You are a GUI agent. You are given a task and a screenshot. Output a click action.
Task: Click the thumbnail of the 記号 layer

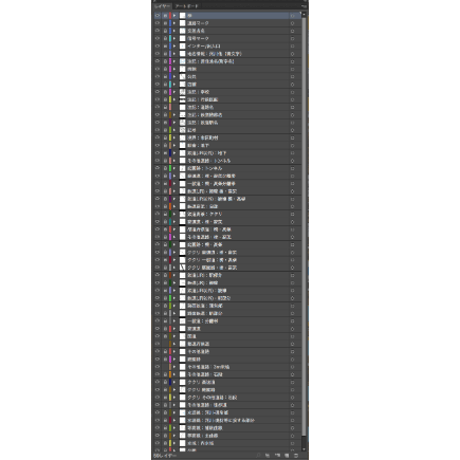[x=183, y=130]
